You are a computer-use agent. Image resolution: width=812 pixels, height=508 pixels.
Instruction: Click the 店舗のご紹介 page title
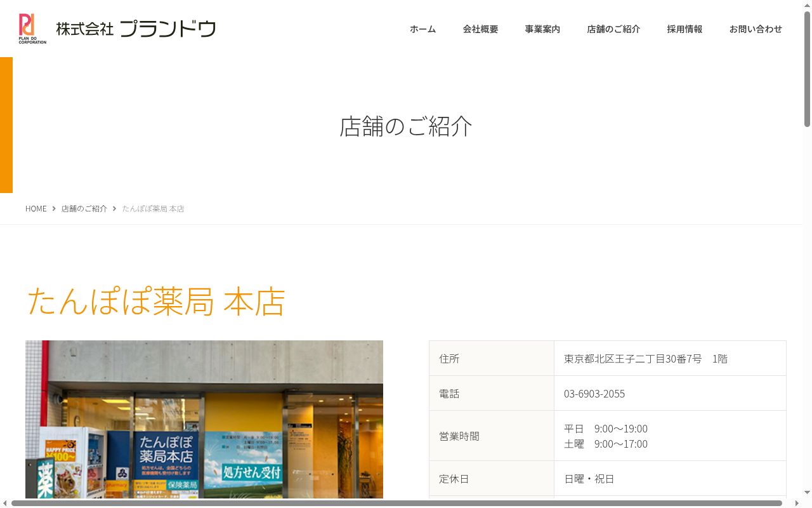pyautogui.click(x=406, y=126)
